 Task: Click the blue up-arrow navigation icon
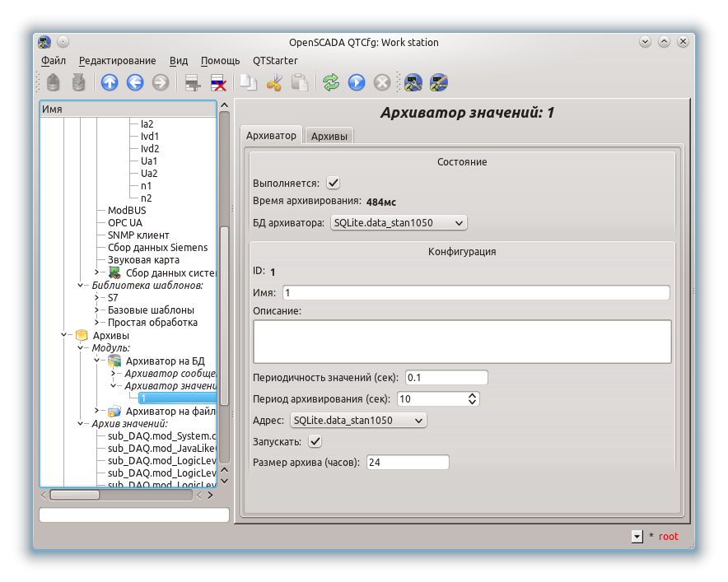[x=110, y=82]
